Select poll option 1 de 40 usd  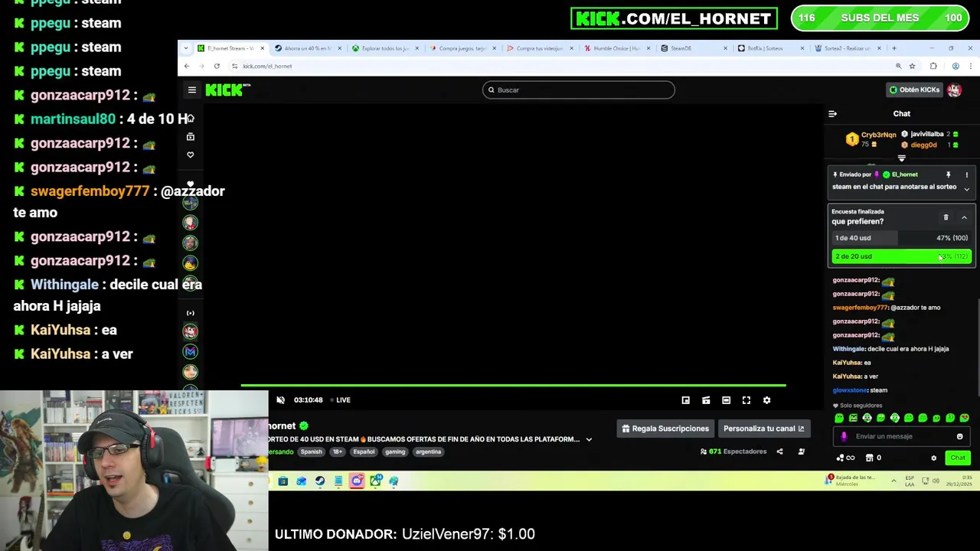(x=901, y=238)
